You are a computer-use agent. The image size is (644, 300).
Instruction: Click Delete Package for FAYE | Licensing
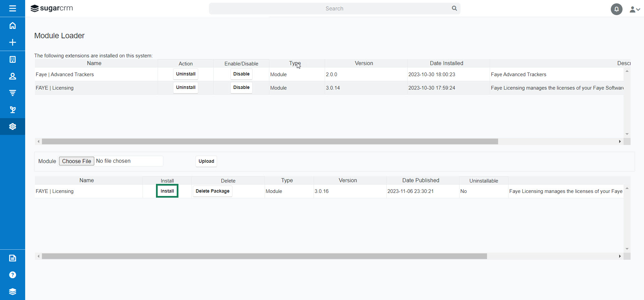tap(212, 191)
